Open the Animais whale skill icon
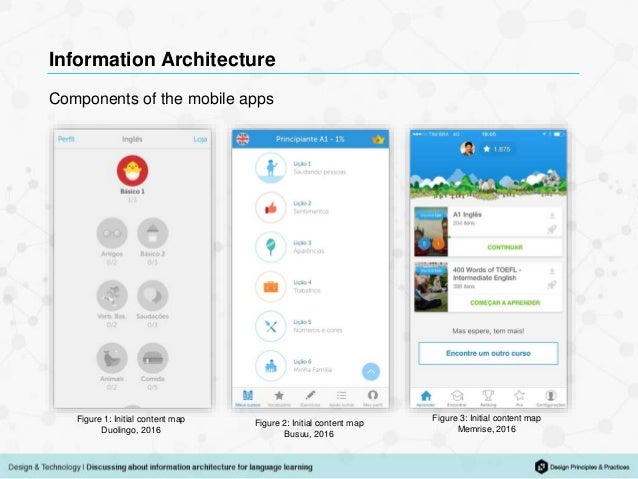This screenshot has height=479, width=638. [x=112, y=358]
